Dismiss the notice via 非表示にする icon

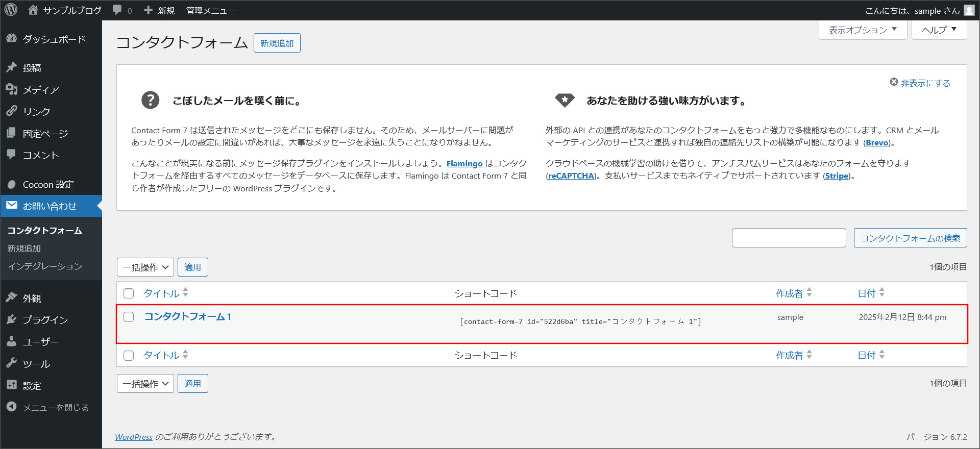[x=894, y=82]
